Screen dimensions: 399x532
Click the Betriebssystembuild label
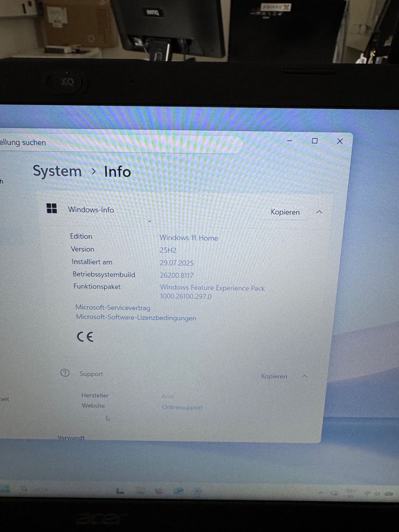pos(104,274)
